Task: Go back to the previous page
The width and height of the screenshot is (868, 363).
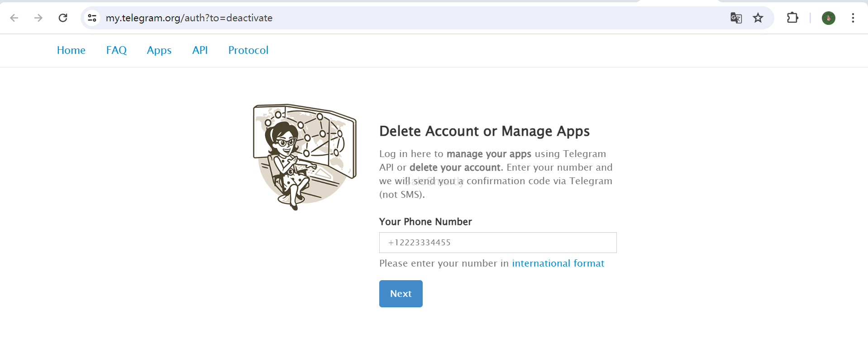Action: 14,18
